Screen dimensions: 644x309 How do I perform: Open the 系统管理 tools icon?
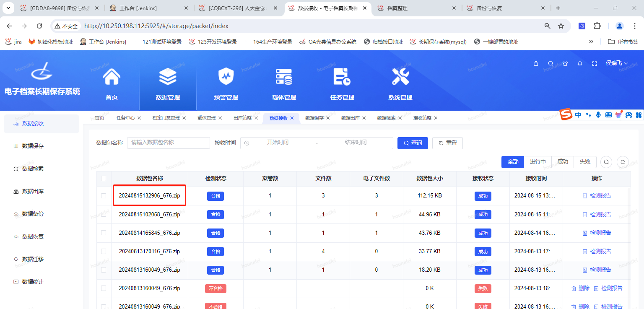click(400, 77)
